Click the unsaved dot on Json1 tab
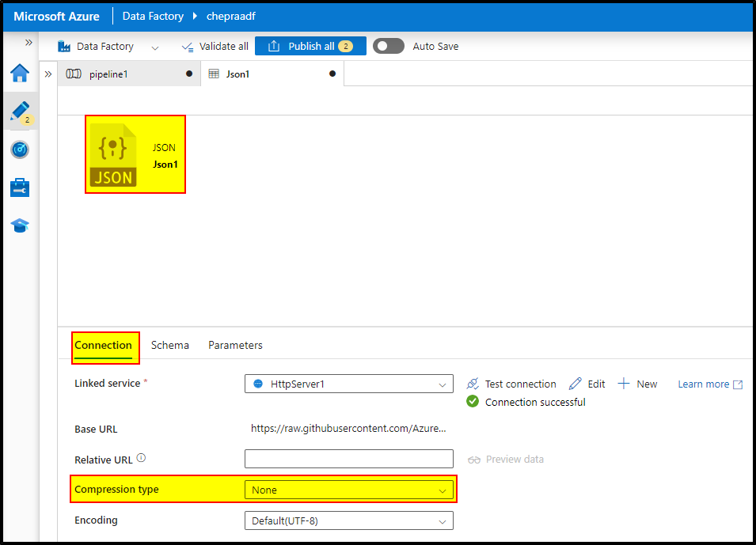The width and height of the screenshot is (756, 545). point(332,74)
